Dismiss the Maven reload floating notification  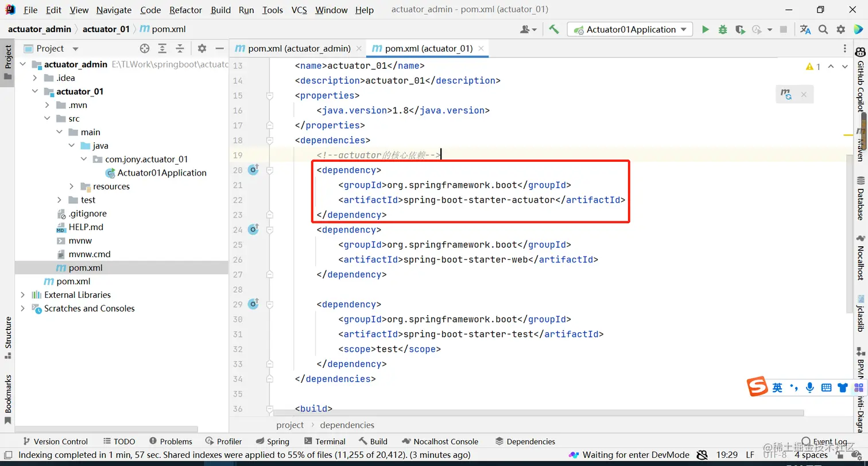pos(804,95)
